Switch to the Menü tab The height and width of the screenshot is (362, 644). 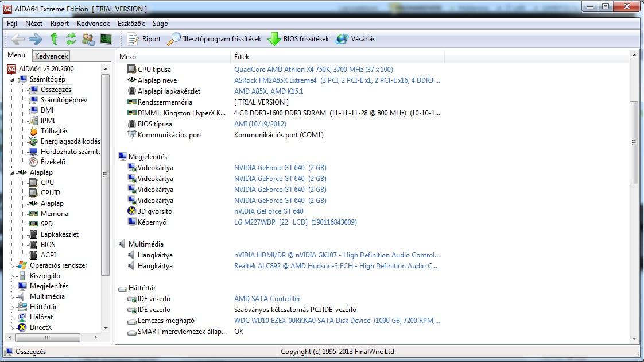click(17, 55)
